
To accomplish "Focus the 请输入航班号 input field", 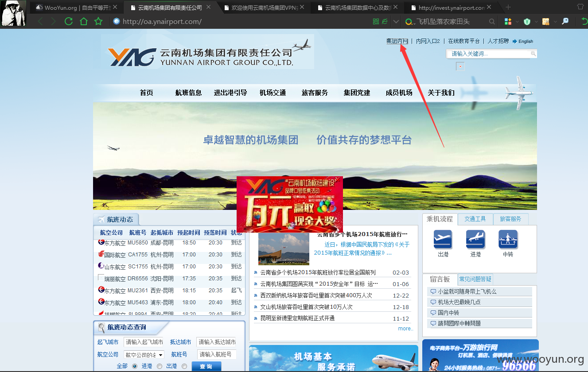I will pyautogui.click(x=216, y=354).
